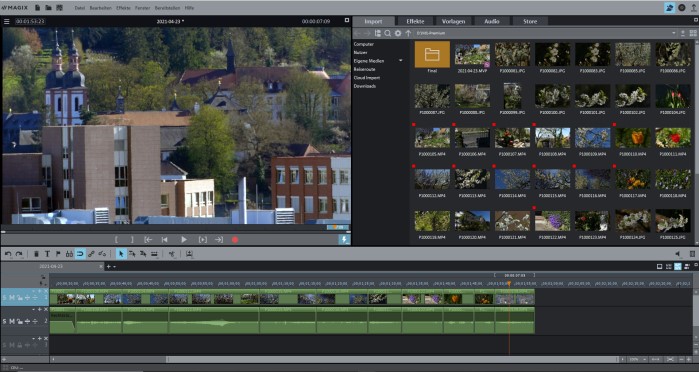This screenshot has height=372, width=699.
Task: Jump to the range end marker
Action: click(219, 240)
